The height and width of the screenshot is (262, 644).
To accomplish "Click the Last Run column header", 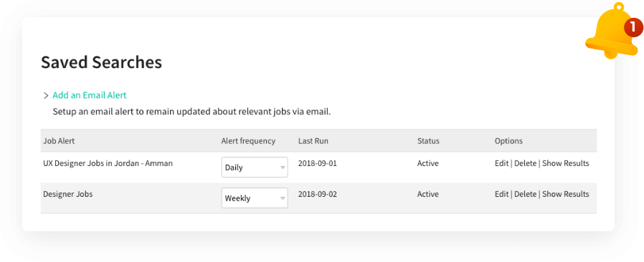I will (313, 140).
